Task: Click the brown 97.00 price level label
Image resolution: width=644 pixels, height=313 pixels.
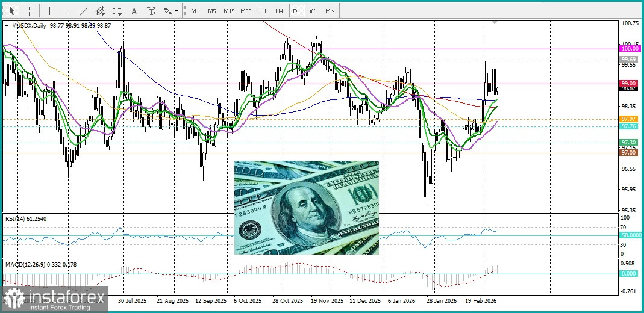Action: coord(629,153)
